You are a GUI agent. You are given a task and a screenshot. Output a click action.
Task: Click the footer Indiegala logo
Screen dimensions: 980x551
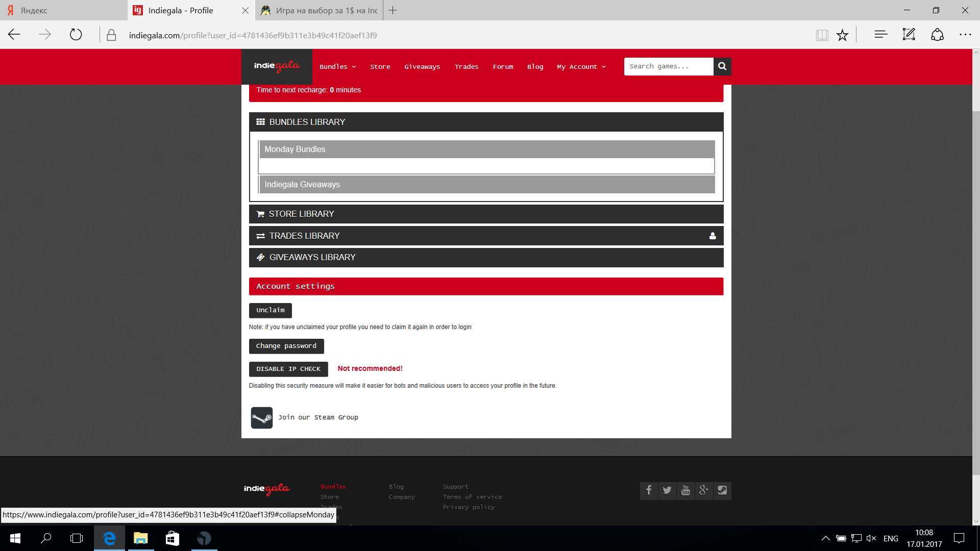pos(267,489)
